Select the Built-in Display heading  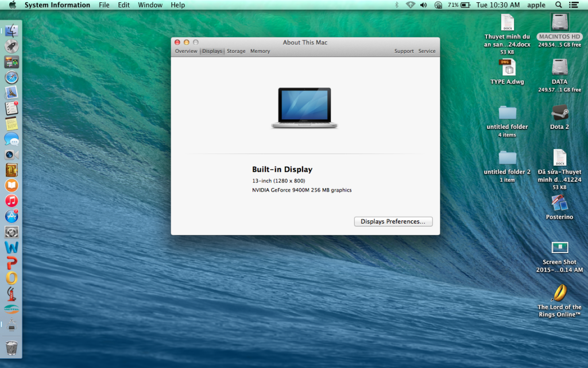283,170
